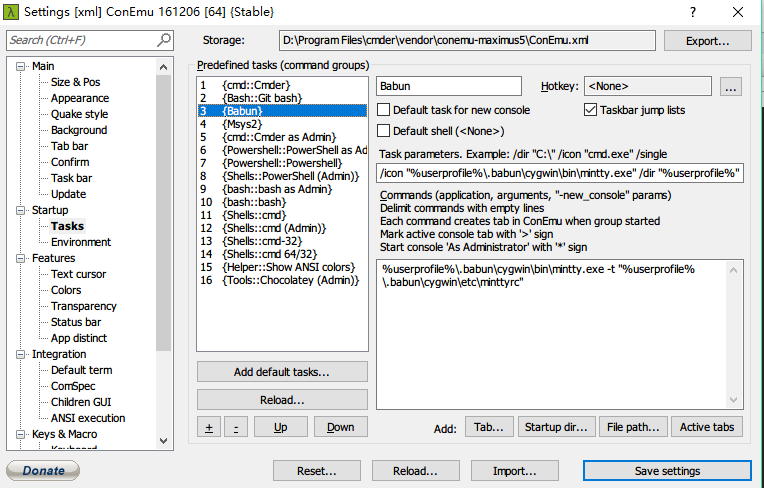The image size is (764, 488).
Task: Click the Donate button
Action: 43,470
